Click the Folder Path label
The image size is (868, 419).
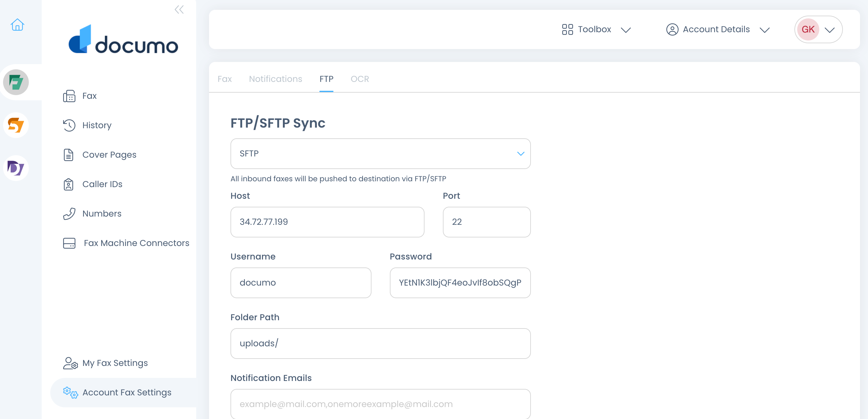point(255,317)
